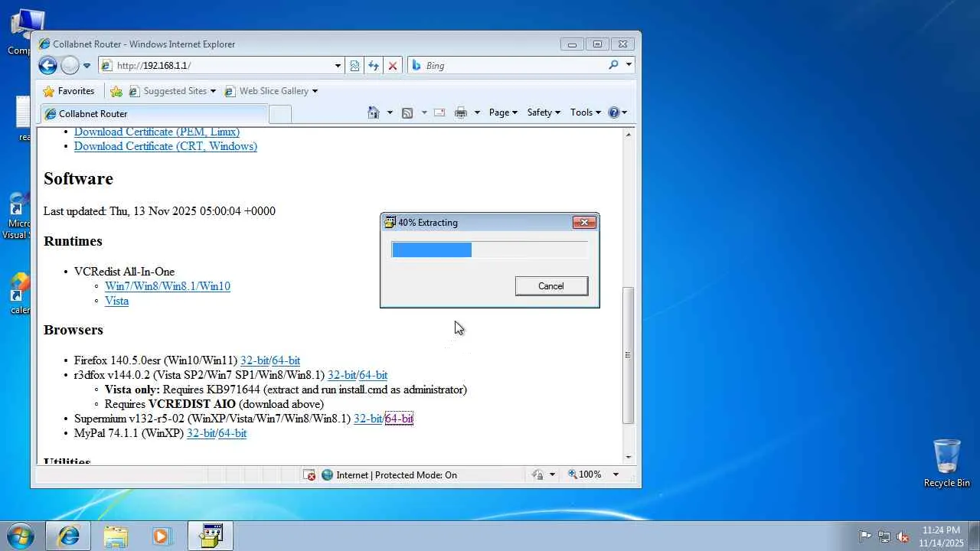Screen dimensions: 980x551
Task: Click the search magnifier icon
Action: [613, 65]
